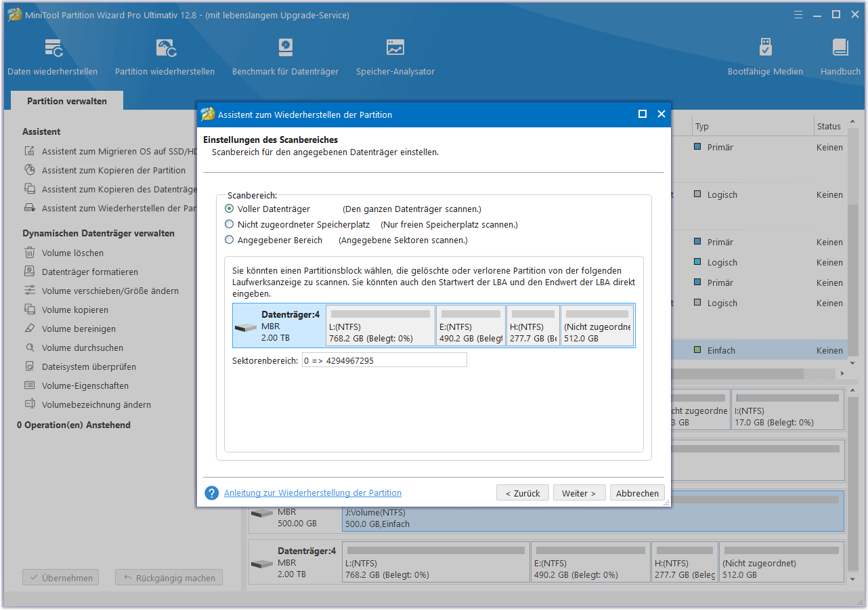Select L:(NTFS) block in dialog disk map

tap(381, 326)
